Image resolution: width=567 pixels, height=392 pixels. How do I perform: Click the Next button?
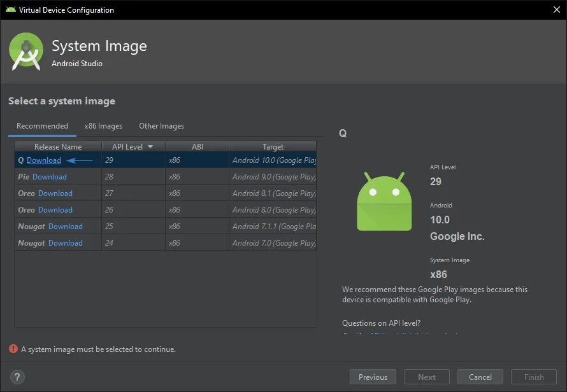[427, 377]
